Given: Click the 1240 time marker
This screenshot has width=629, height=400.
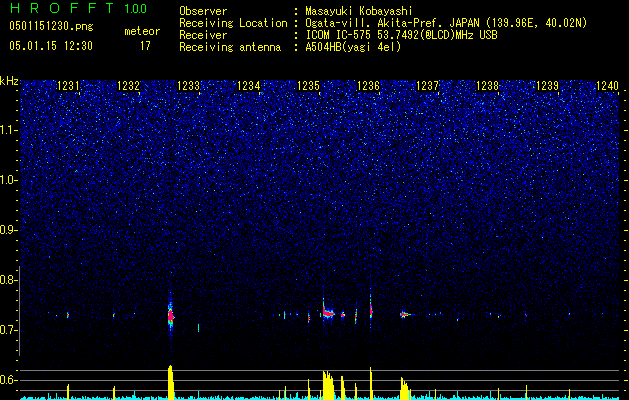Looking at the screenshot, I should [607, 86].
